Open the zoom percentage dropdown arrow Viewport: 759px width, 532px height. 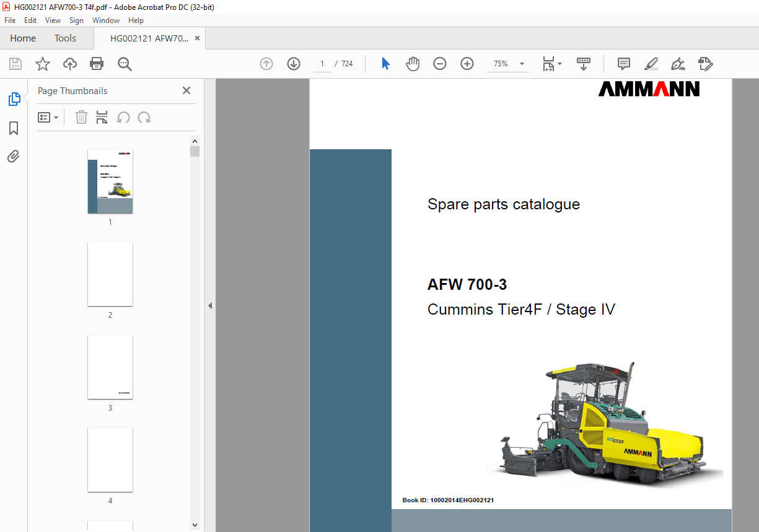[x=522, y=64]
